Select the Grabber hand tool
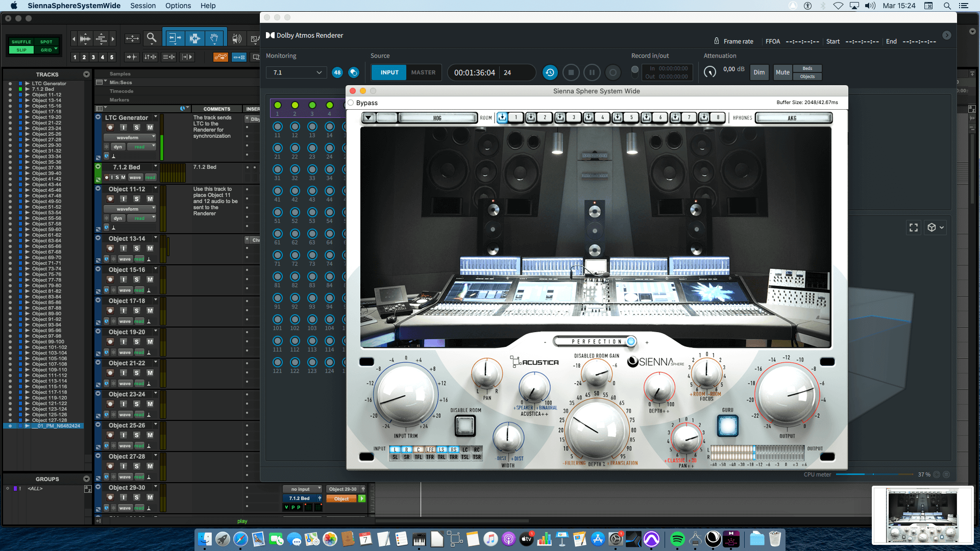The width and height of the screenshot is (980, 551). tap(214, 38)
